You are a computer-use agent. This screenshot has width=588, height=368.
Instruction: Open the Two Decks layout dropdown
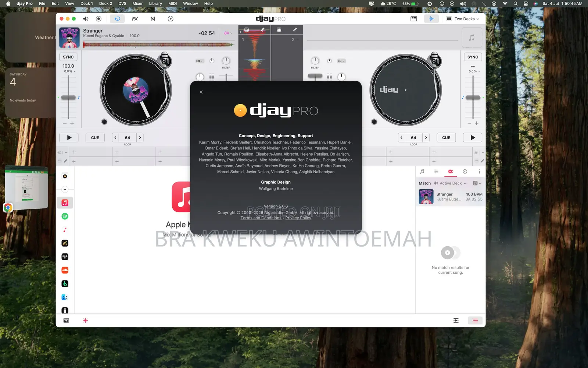(x=463, y=19)
